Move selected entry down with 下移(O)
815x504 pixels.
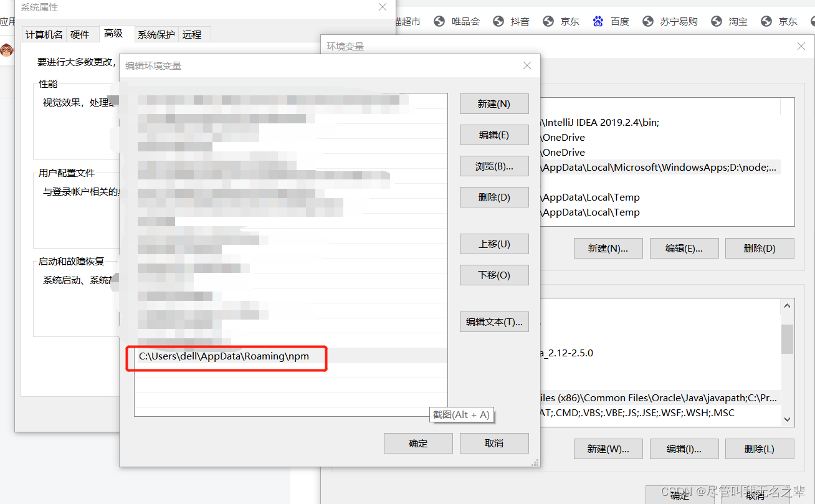point(494,275)
